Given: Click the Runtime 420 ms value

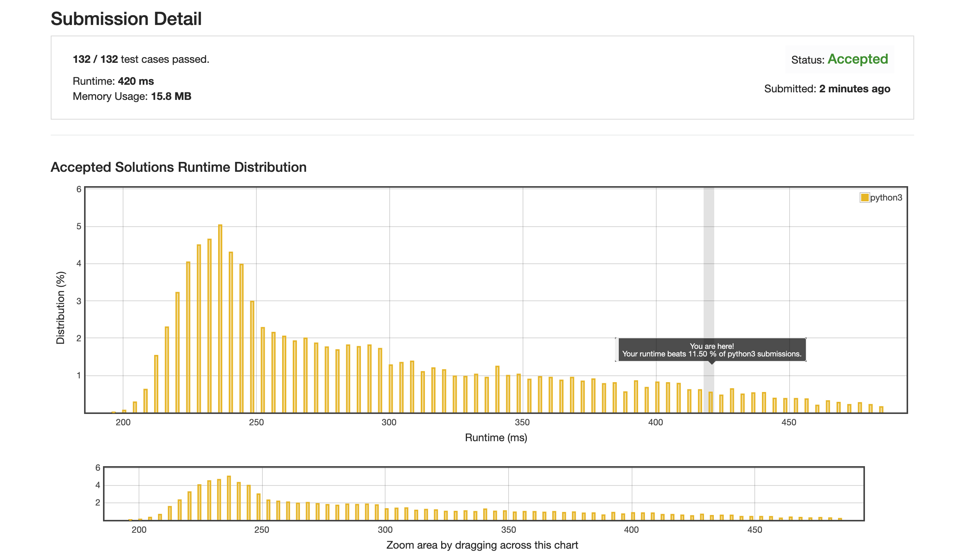Looking at the screenshot, I should pyautogui.click(x=136, y=81).
